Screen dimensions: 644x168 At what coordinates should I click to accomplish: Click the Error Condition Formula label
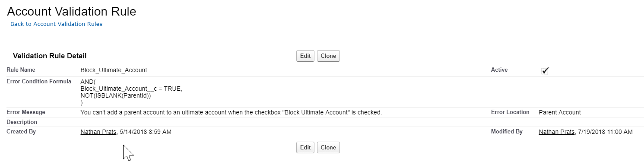click(39, 81)
